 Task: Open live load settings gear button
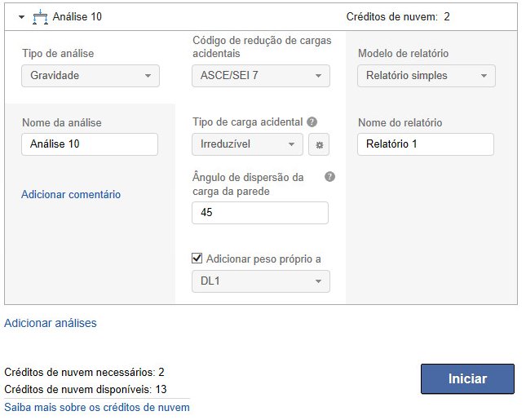(320, 145)
